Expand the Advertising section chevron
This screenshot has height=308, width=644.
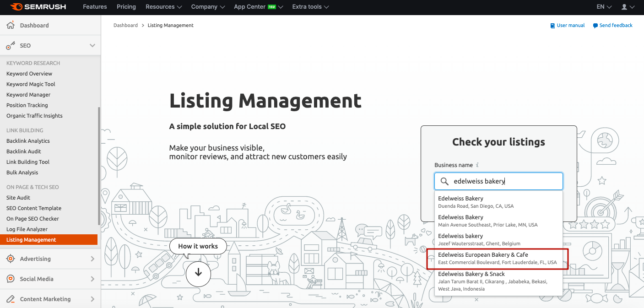coord(92,259)
